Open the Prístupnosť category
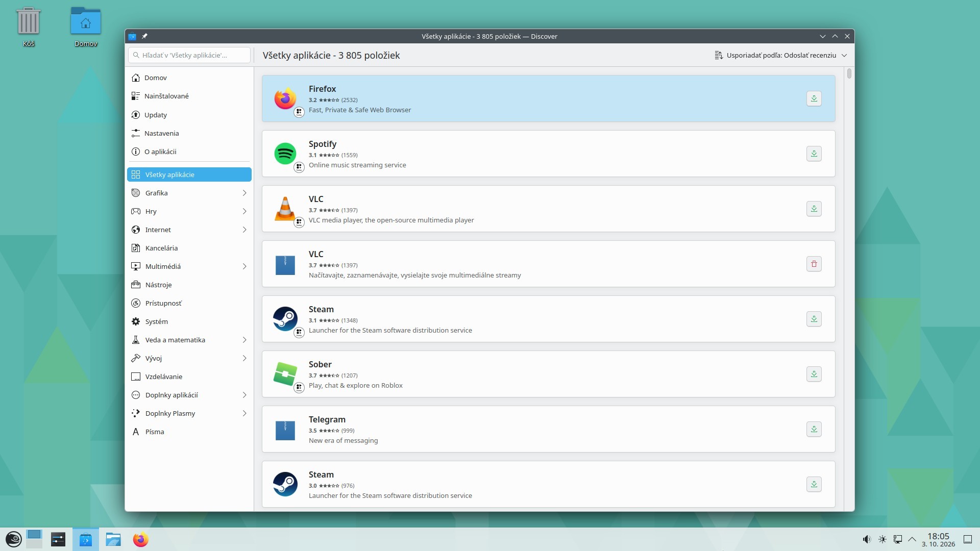The width and height of the screenshot is (980, 551). (189, 303)
